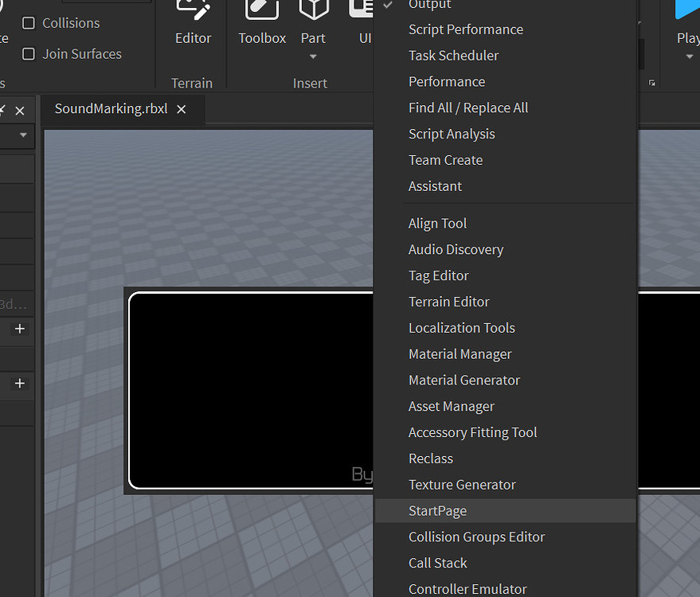Select Task Scheduler from menu

[x=505, y=56]
